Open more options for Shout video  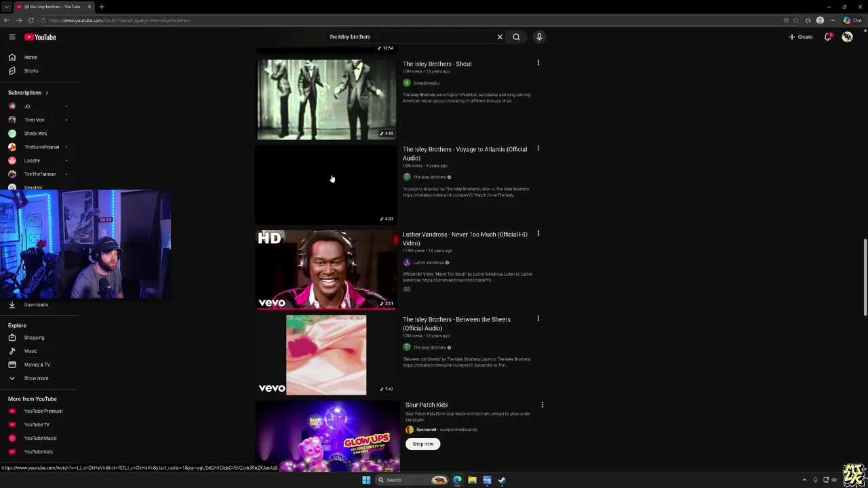point(538,63)
